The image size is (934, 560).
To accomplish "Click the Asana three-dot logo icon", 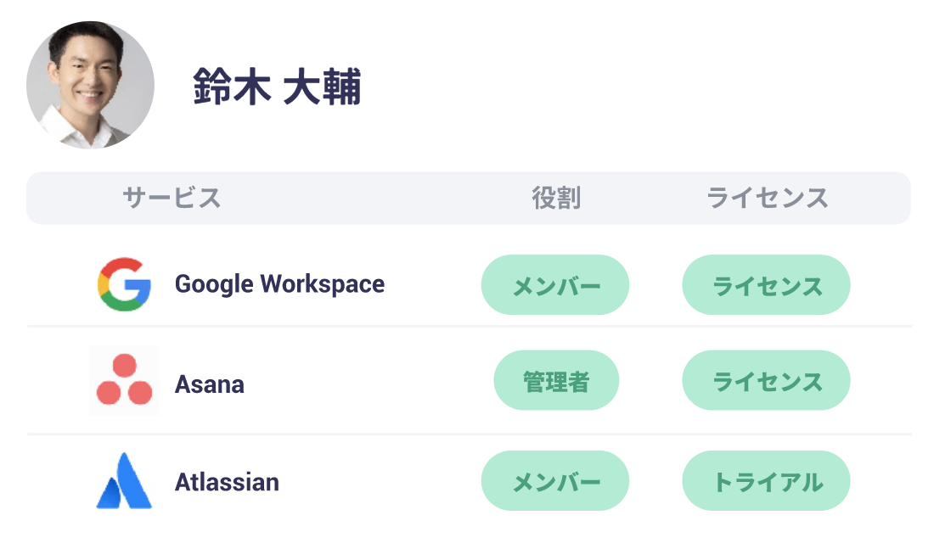I will pos(124,380).
